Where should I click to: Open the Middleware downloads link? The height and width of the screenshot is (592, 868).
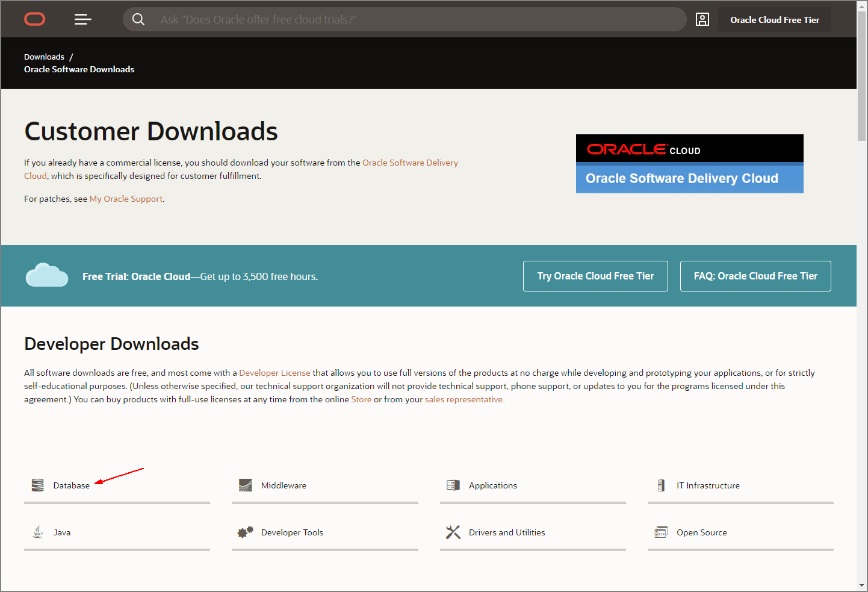pyautogui.click(x=284, y=485)
